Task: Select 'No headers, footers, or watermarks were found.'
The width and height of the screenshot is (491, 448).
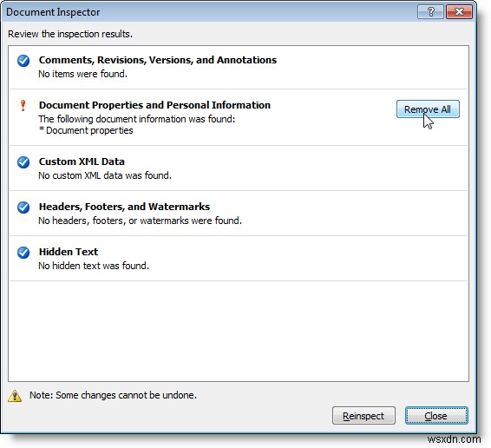Action: click(141, 221)
